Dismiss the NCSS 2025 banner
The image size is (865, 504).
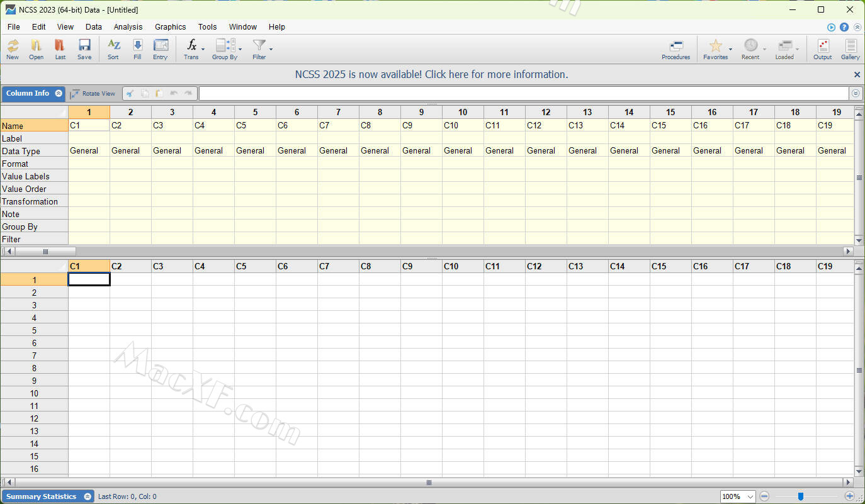pos(857,74)
